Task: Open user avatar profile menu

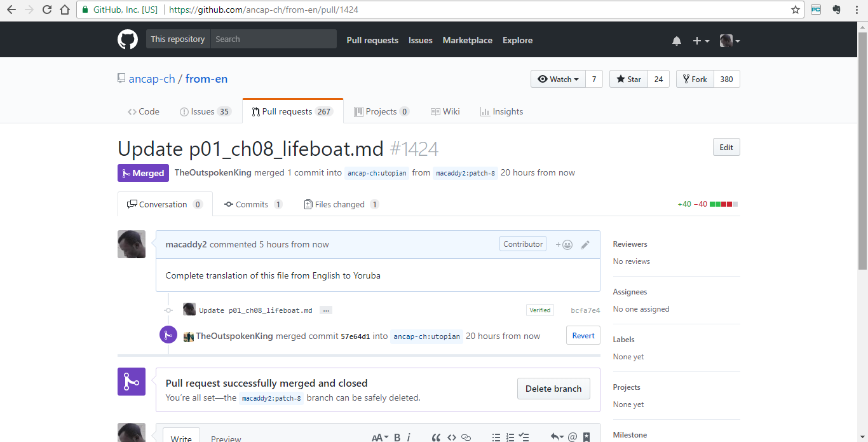Action: (x=729, y=41)
